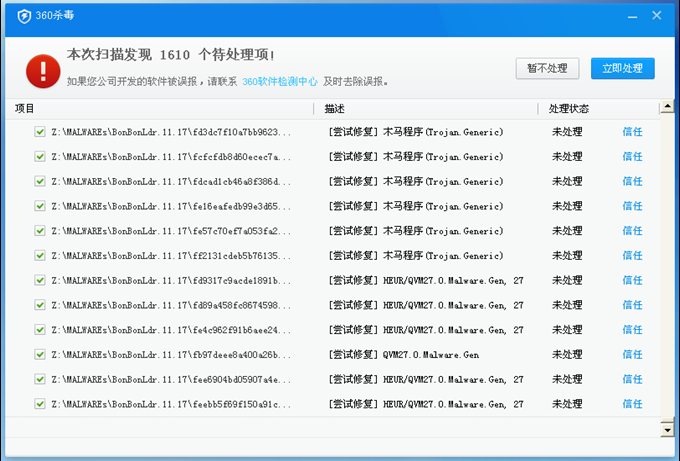680x461 pixels.
Task: Uncheck the ff2131cdeb5b76135 item checkbox
Action: pos(40,255)
